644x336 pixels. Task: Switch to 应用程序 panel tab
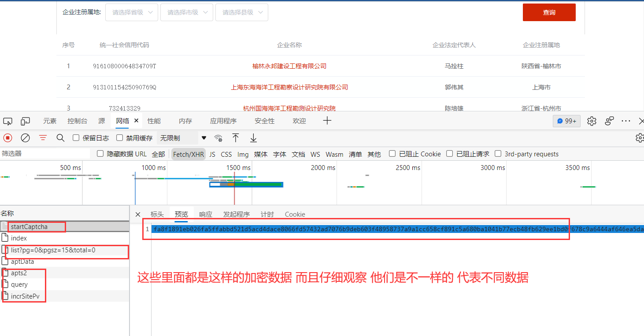(223, 121)
